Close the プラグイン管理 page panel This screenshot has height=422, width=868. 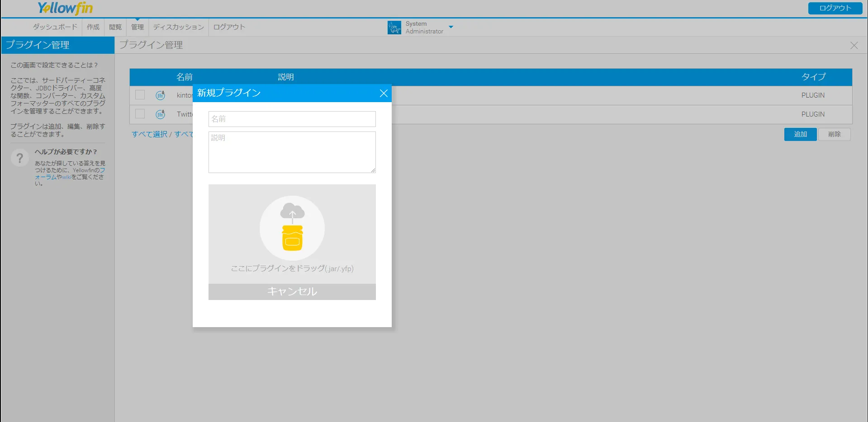854,46
